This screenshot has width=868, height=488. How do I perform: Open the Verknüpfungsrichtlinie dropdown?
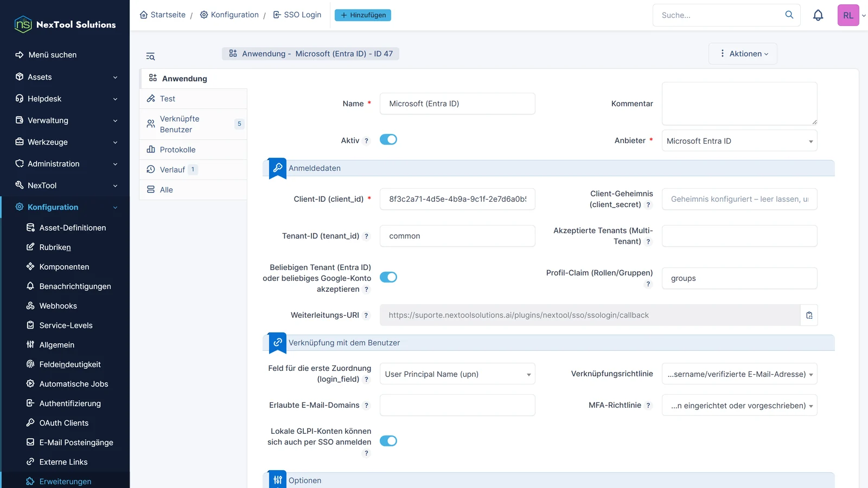739,374
